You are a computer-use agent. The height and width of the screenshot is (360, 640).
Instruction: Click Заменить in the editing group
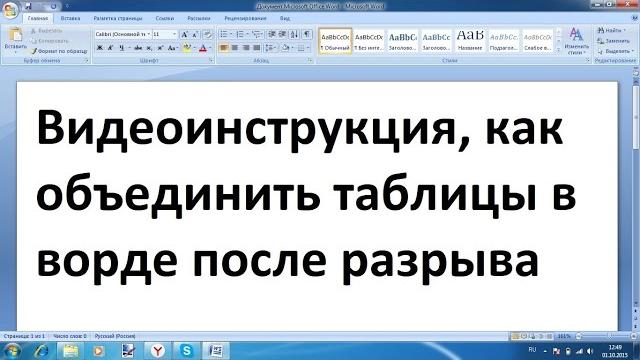pyautogui.click(x=613, y=41)
